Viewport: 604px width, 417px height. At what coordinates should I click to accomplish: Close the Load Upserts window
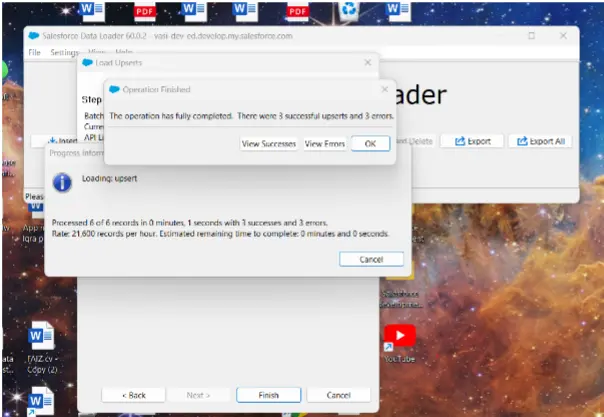coord(367,62)
